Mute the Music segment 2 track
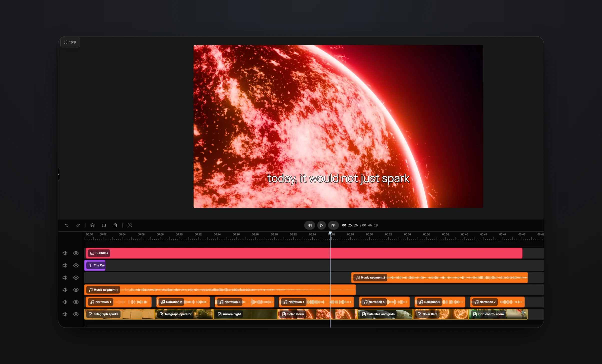602x364 pixels. tap(65, 278)
